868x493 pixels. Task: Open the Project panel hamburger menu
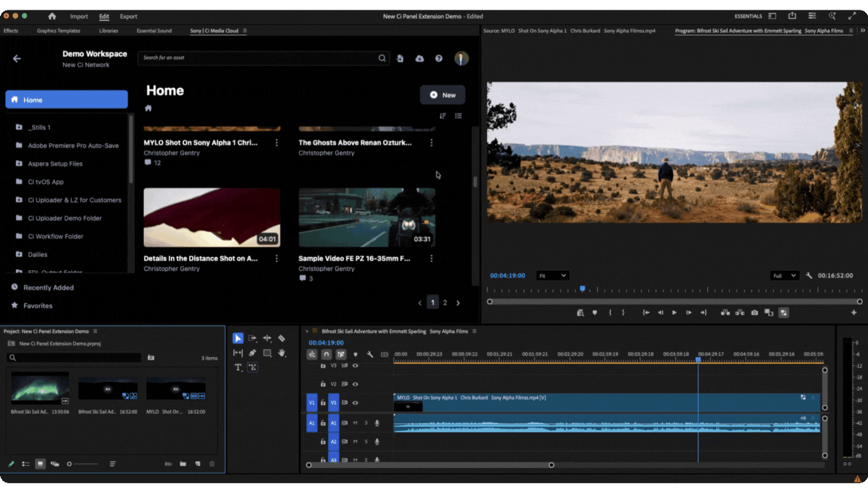tap(96, 331)
